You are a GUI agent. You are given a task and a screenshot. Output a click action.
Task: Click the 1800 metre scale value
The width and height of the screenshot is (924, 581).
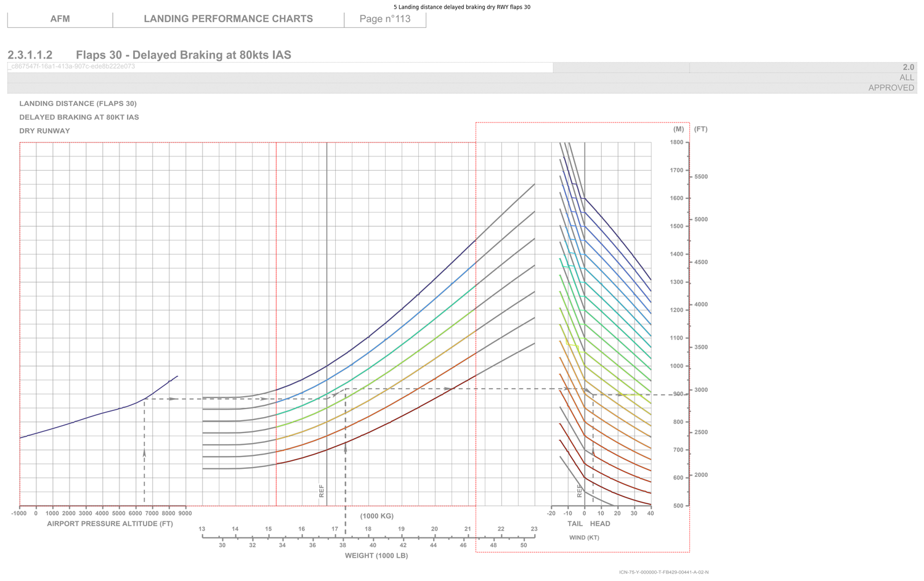click(x=676, y=142)
